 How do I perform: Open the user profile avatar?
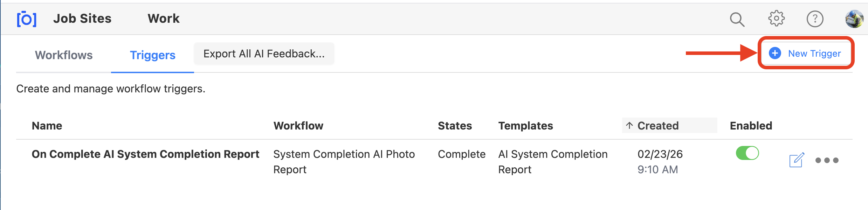tap(854, 19)
